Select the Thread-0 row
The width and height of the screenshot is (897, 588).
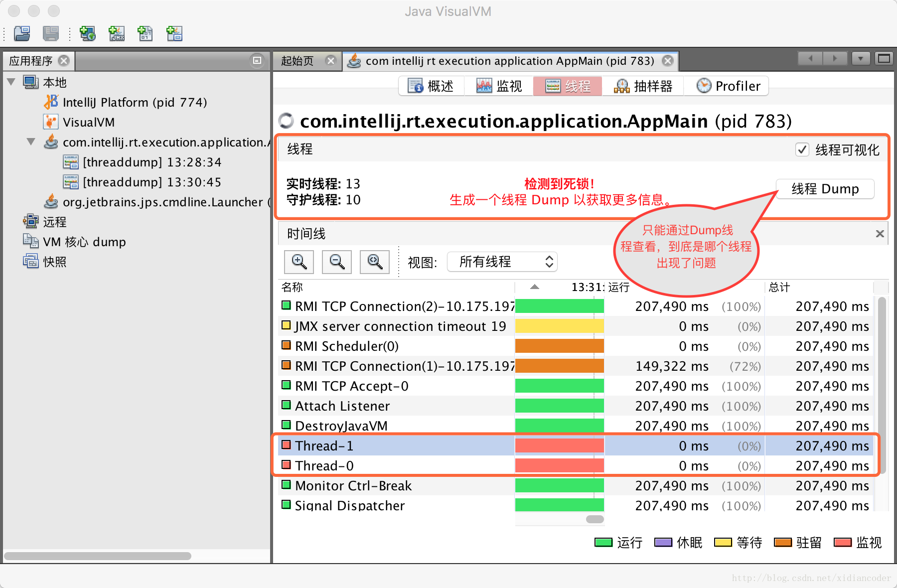[576, 465]
